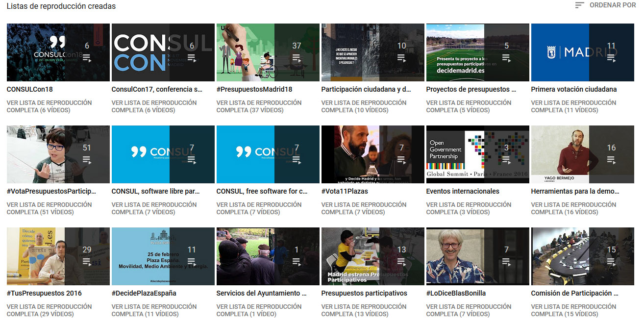Image resolution: width=644 pixels, height=324 pixels.
Task: Click playlist icon on Servicios del Ayuntamiento thumbnail
Action: [297, 262]
